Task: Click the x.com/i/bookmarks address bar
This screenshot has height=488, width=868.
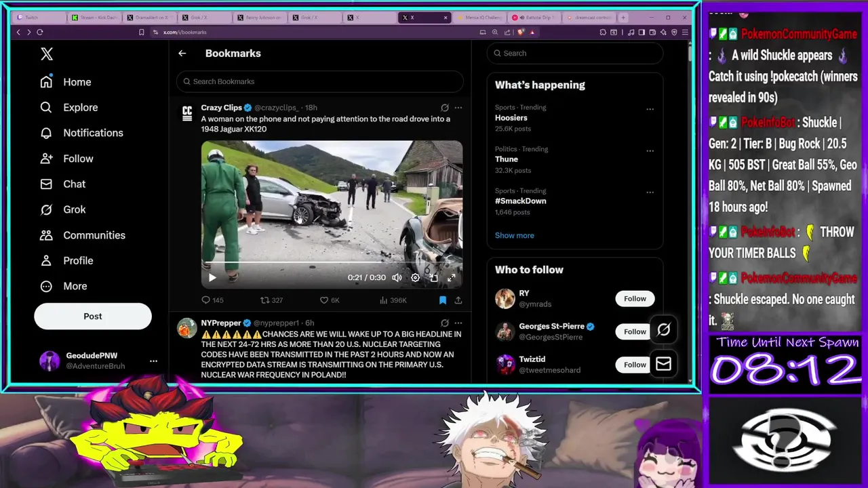Action: (184, 32)
